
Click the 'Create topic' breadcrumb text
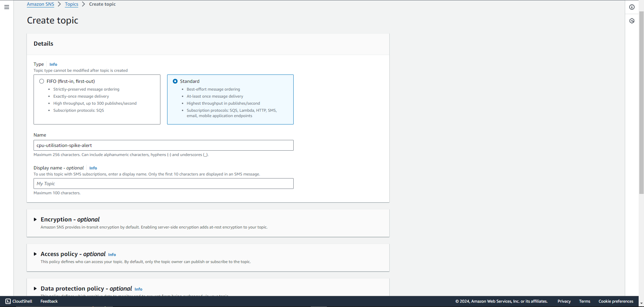point(102,4)
